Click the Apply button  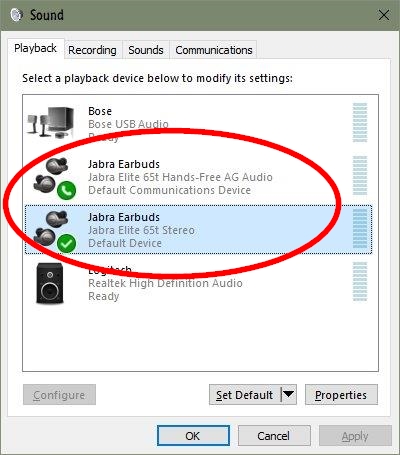pos(355,436)
